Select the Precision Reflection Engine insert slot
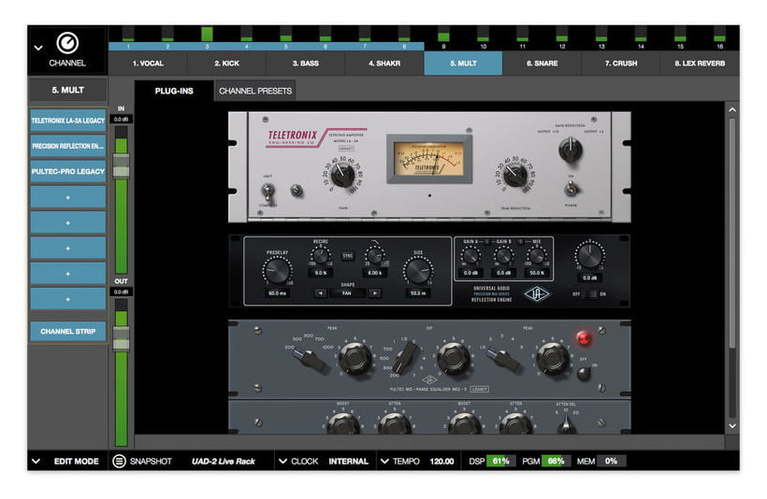767x499 pixels. click(68, 146)
